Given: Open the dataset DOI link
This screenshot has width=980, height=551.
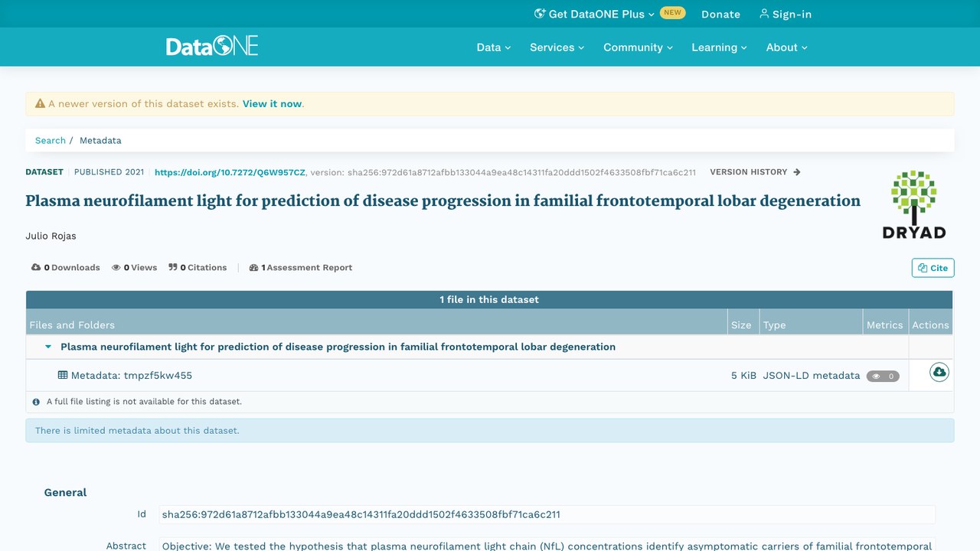Looking at the screenshot, I should (x=230, y=172).
